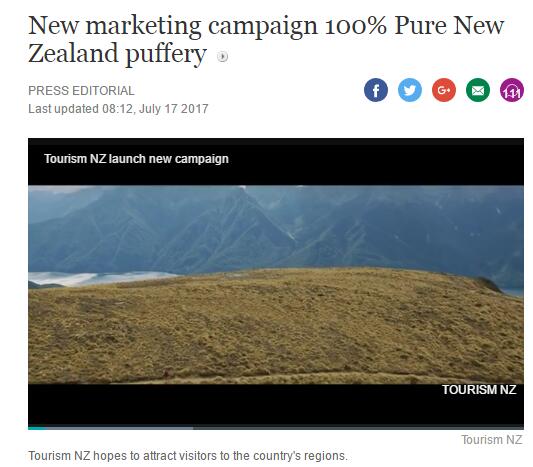Share the article on Facebook
Screen dimensions: 533x467
click(376, 90)
